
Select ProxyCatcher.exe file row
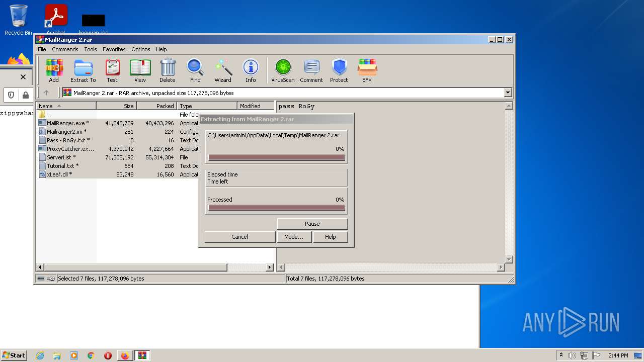click(118, 149)
